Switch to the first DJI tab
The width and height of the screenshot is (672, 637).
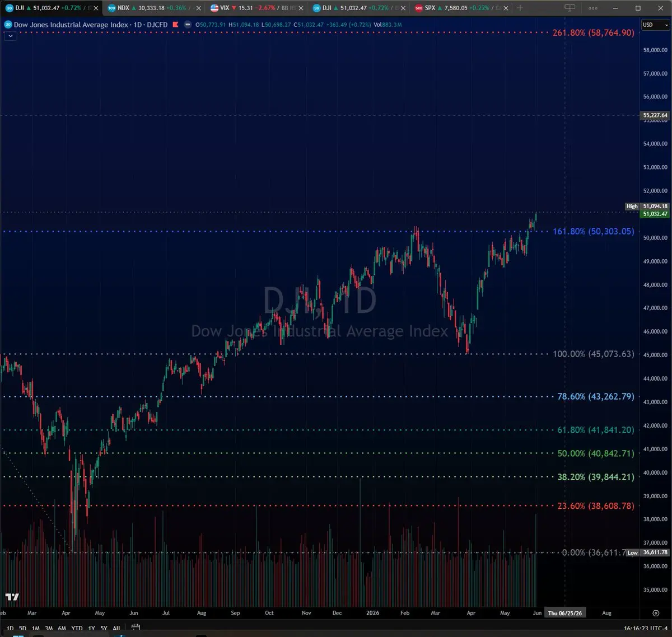point(50,8)
